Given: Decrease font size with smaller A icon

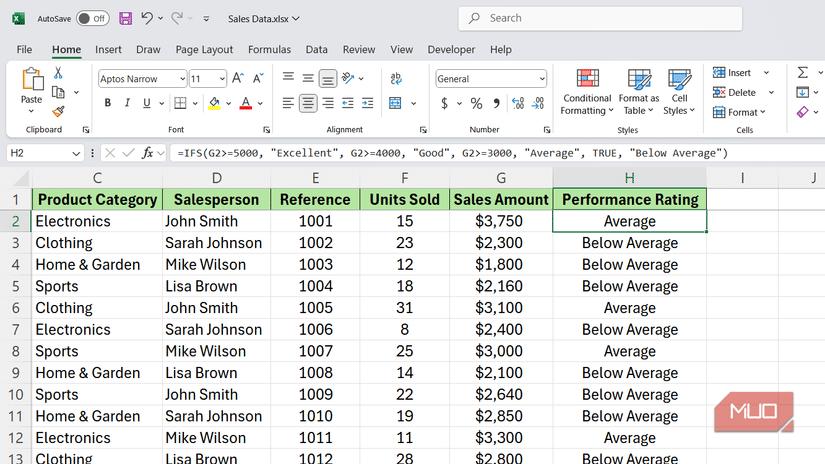Looking at the screenshot, I should tap(258, 78).
